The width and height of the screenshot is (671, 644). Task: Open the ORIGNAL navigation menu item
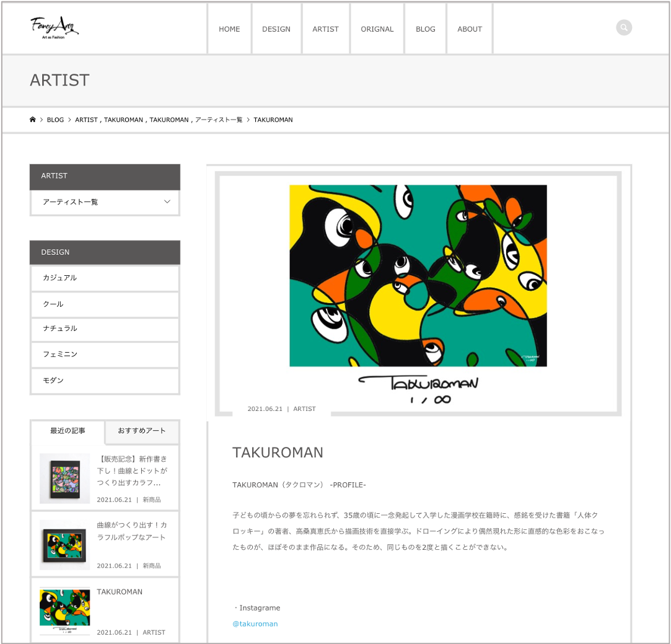point(377,29)
